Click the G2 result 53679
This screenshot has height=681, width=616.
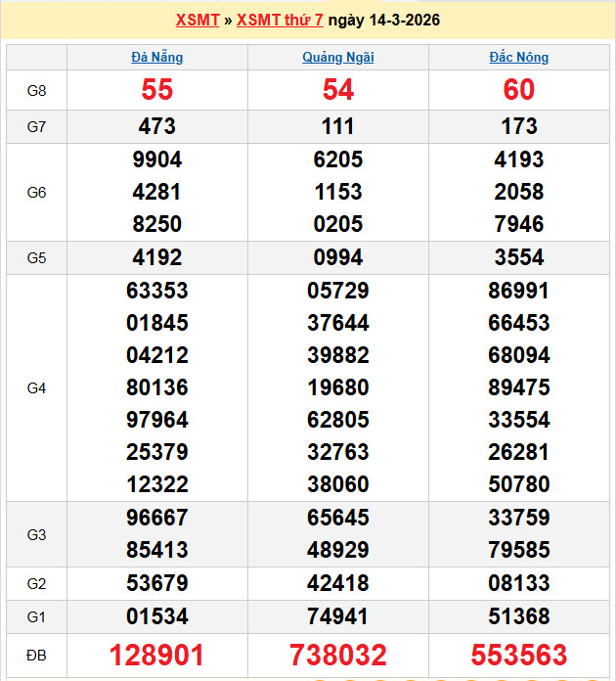pyautogui.click(x=157, y=583)
